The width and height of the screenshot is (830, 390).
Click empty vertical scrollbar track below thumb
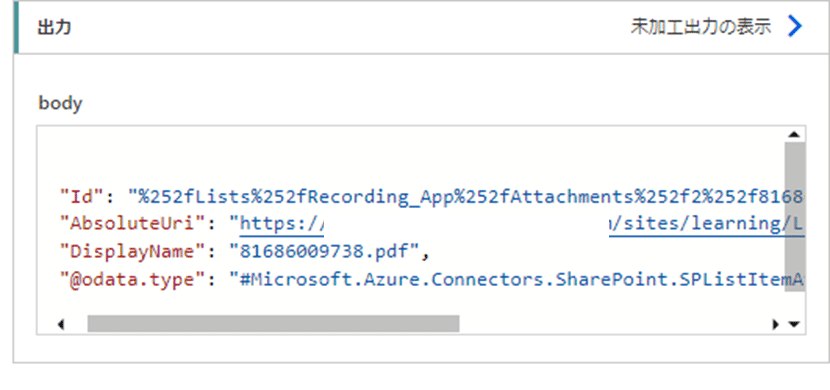[793, 304]
